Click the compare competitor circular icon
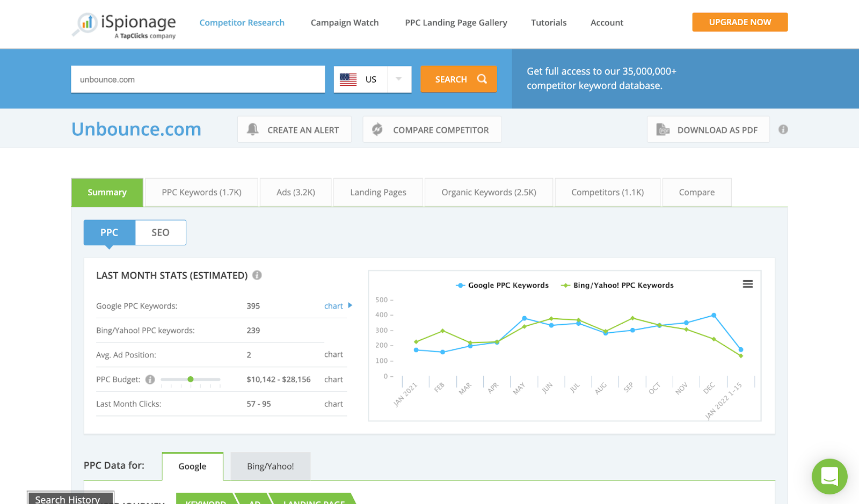Image resolution: width=859 pixels, height=504 pixels. coord(377,129)
